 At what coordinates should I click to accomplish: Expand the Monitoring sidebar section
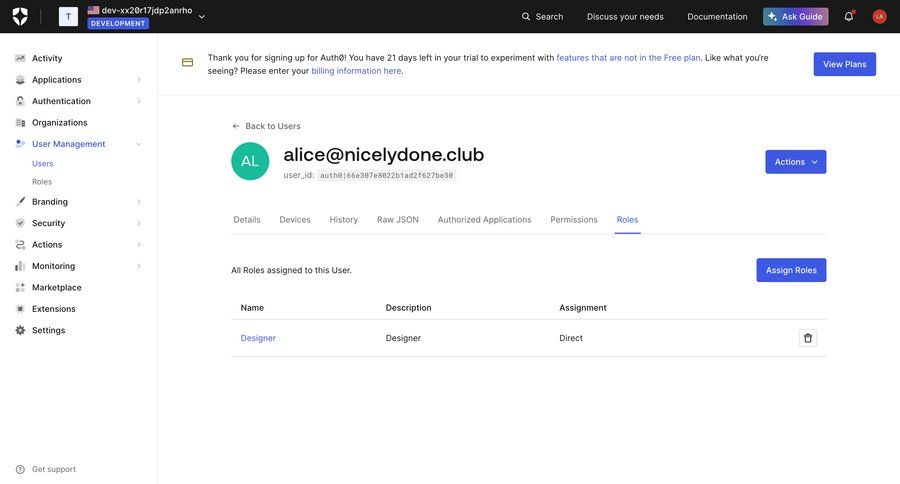tap(139, 266)
